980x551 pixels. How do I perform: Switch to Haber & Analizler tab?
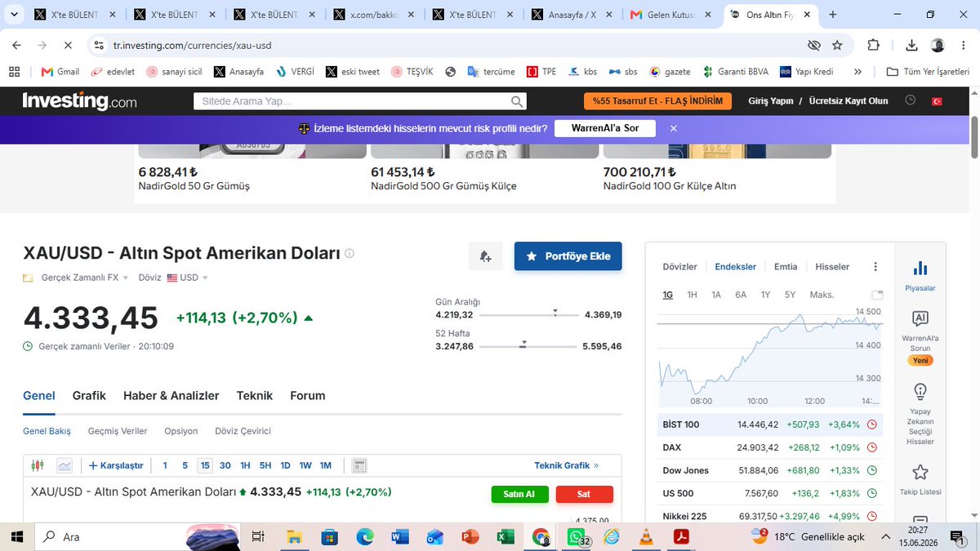click(171, 396)
